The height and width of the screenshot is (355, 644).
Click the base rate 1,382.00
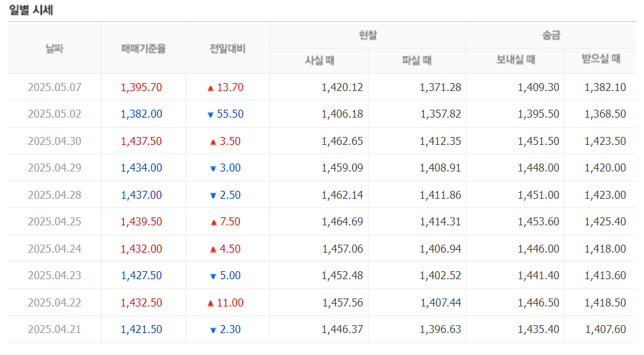[x=141, y=114]
